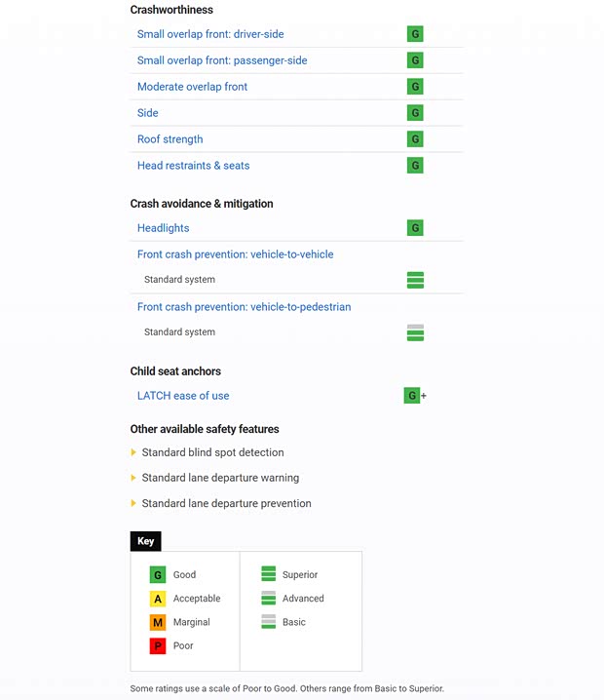Click the G badge beside Side rating
The image size is (604, 700).
[x=415, y=113]
